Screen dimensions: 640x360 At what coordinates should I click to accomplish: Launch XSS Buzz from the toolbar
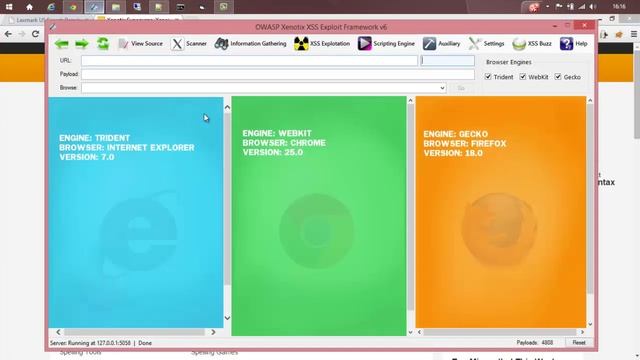click(532, 43)
